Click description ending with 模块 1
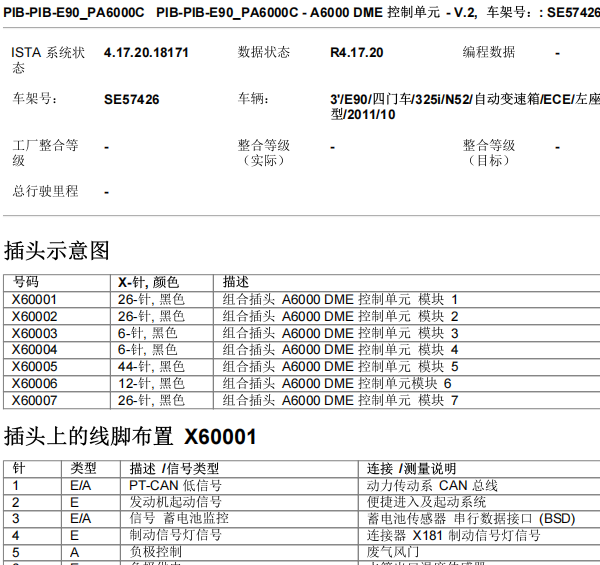The width and height of the screenshot is (600, 565). tap(340, 300)
